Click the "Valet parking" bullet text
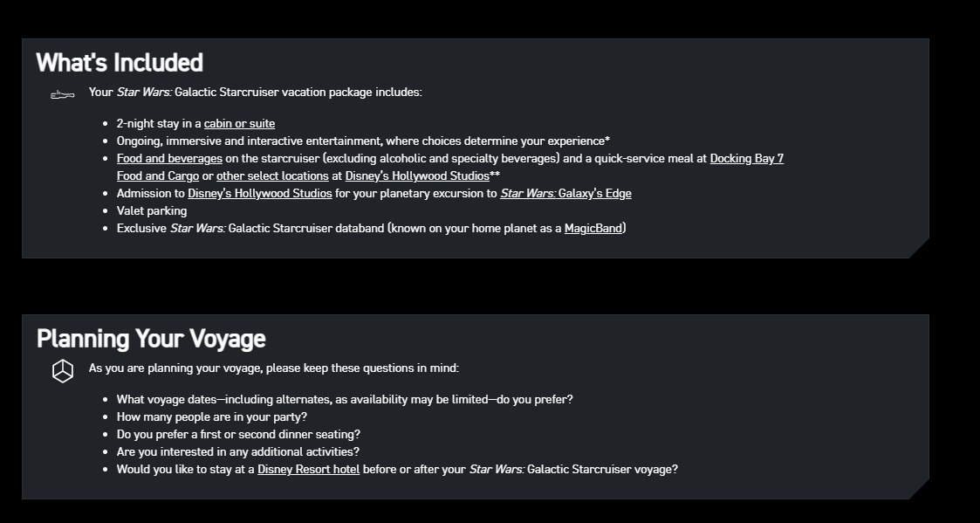This screenshot has height=523, width=980. point(152,211)
